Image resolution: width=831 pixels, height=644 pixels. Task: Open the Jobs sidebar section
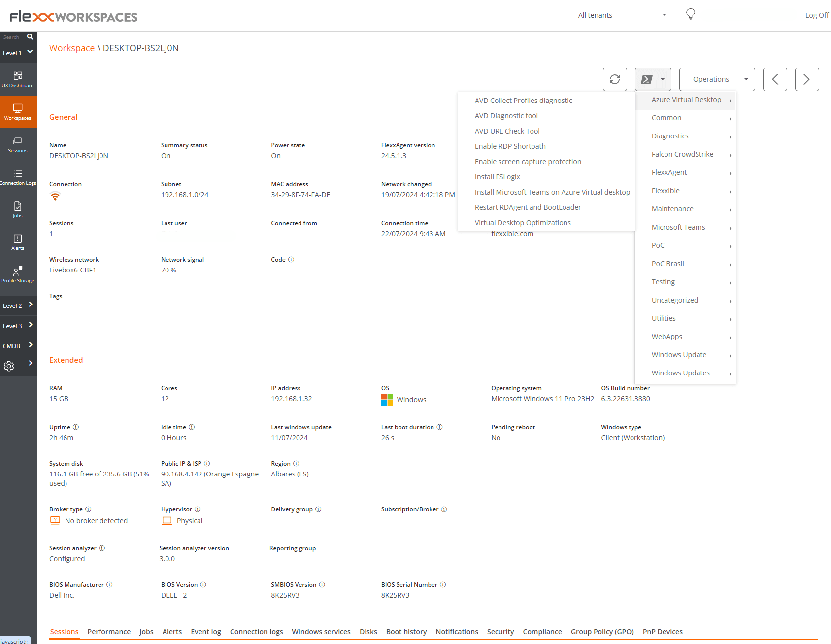[x=18, y=209]
